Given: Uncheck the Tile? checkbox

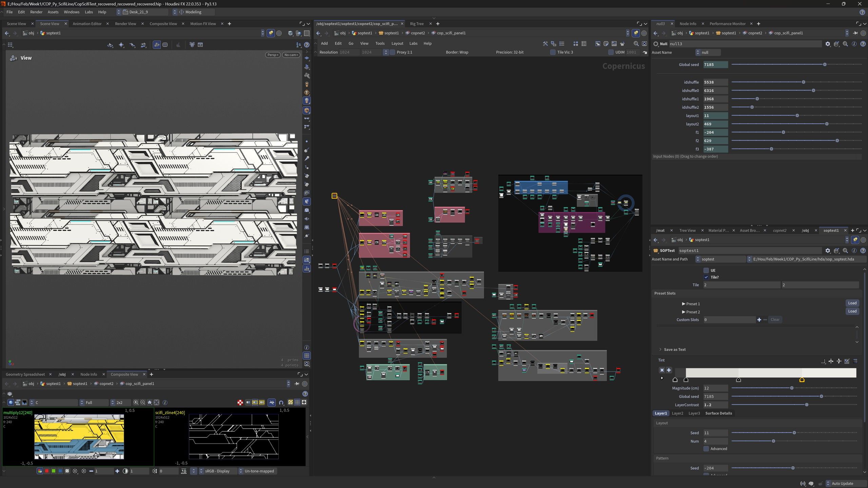Looking at the screenshot, I should tap(706, 277).
